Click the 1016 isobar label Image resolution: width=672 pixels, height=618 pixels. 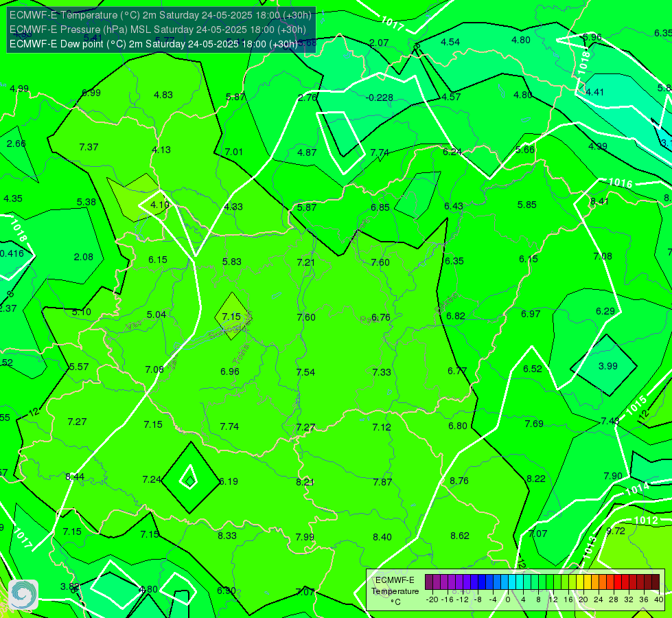(621, 183)
